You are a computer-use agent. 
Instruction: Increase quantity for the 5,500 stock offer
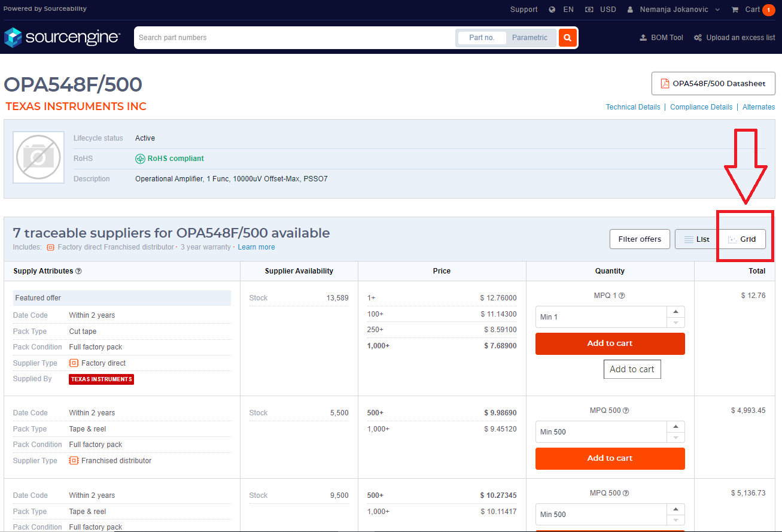[675, 427]
